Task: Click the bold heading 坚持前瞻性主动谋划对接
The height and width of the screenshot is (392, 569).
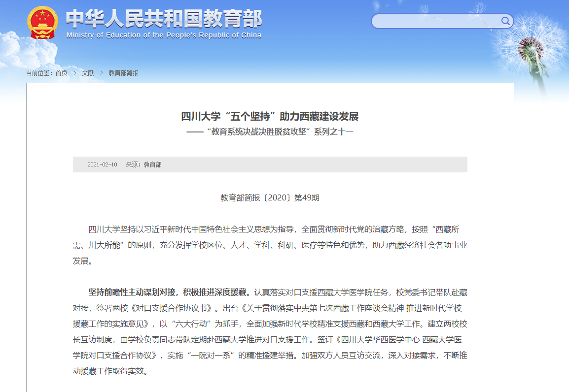Action: 132,293
